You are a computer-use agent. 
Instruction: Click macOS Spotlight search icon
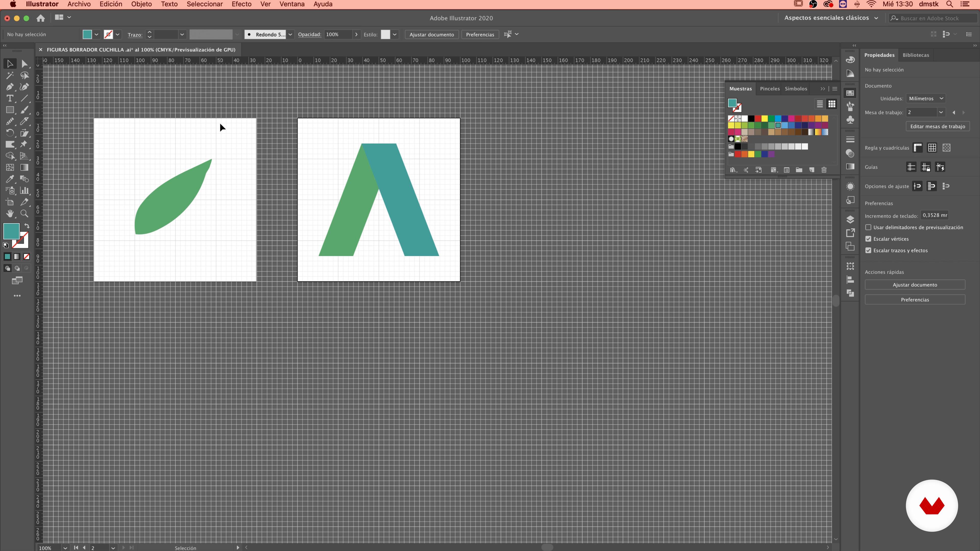click(950, 4)
